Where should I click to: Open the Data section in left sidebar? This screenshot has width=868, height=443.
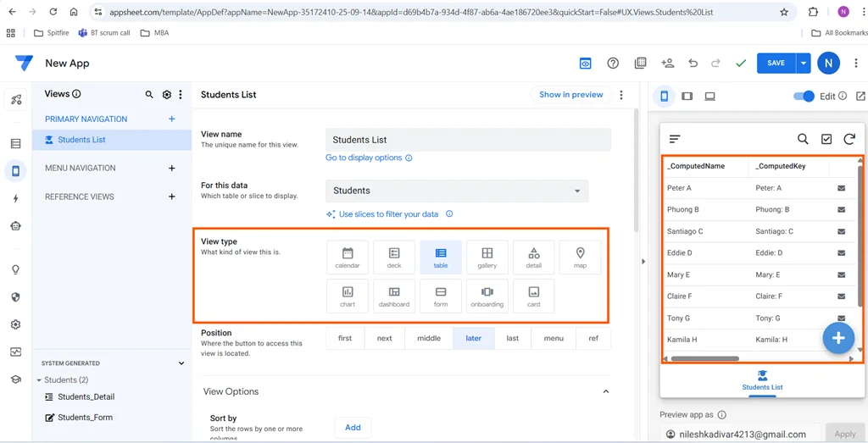[x=15, y=144]
